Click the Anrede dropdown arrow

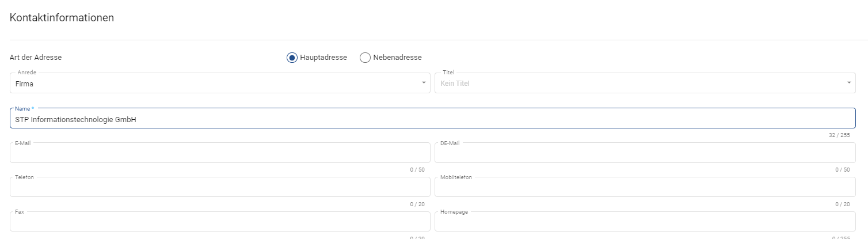(x=424, y=83)
